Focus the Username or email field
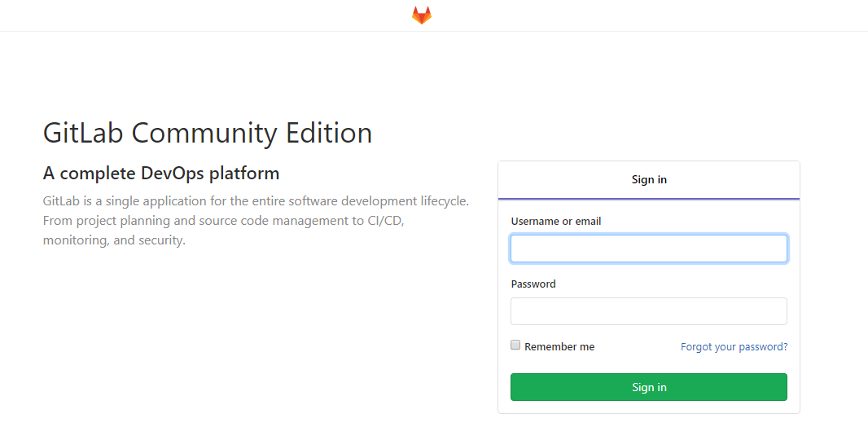The image size is (868, 440). [649, 249]
